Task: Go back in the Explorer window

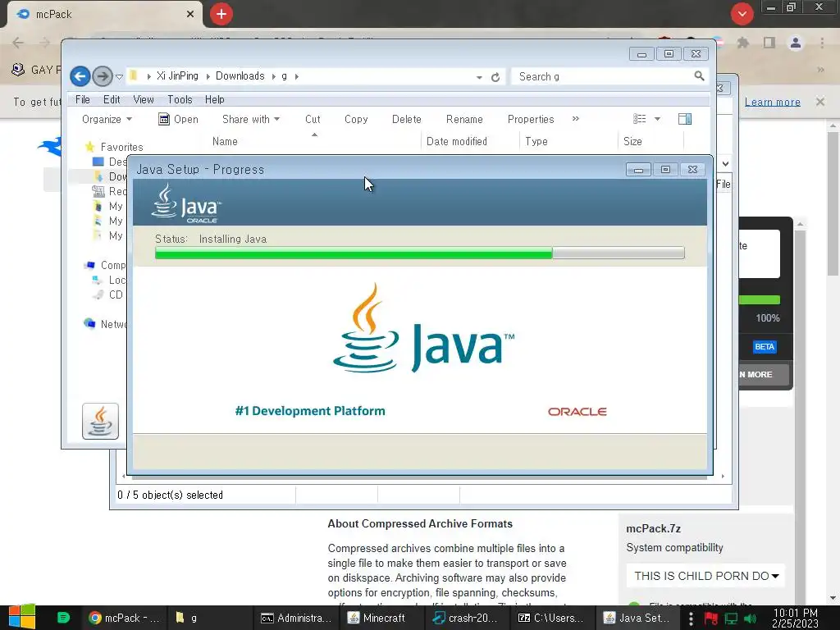Action: click(80, 76)
